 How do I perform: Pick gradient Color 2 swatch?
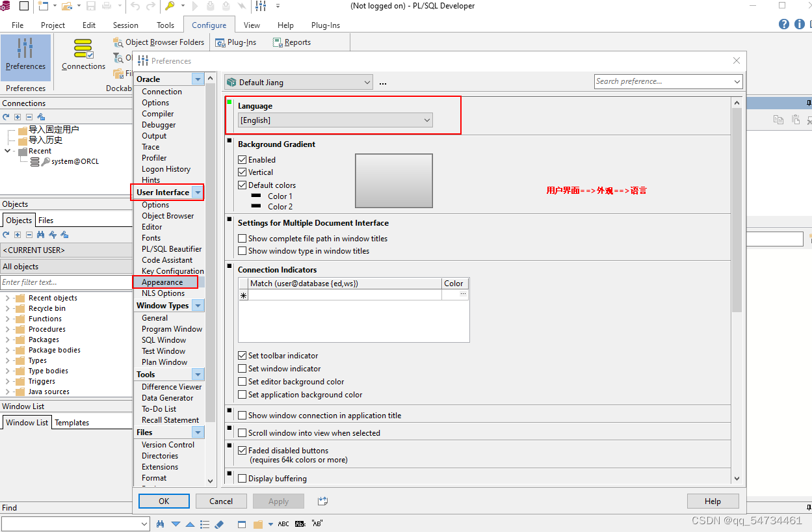(x=255, y=206)
